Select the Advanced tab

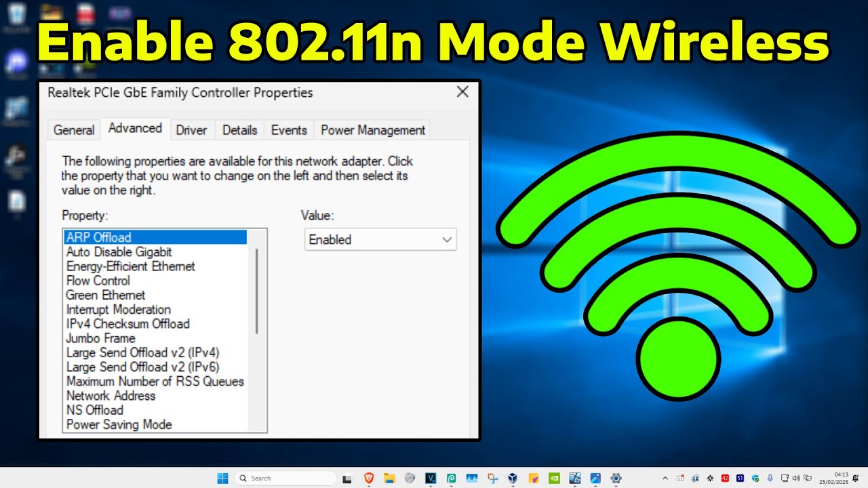[135, 128]
